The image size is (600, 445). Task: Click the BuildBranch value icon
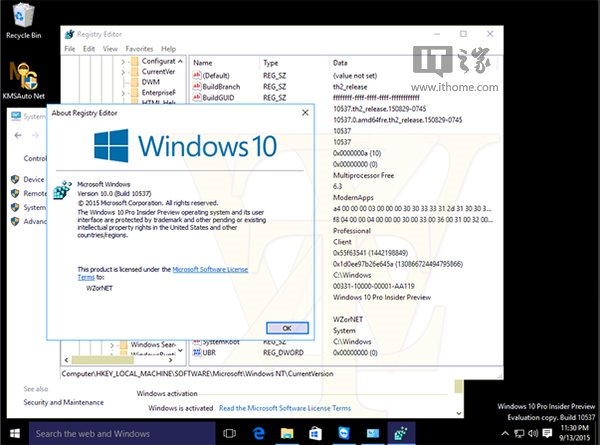tap(197, 86)
